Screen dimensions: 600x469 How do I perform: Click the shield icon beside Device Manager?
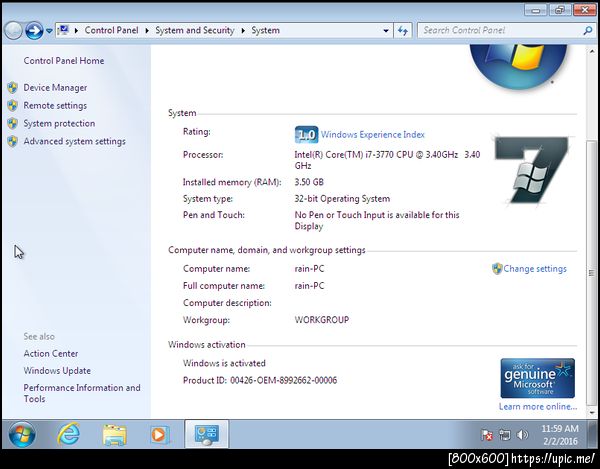coord(13,88)
